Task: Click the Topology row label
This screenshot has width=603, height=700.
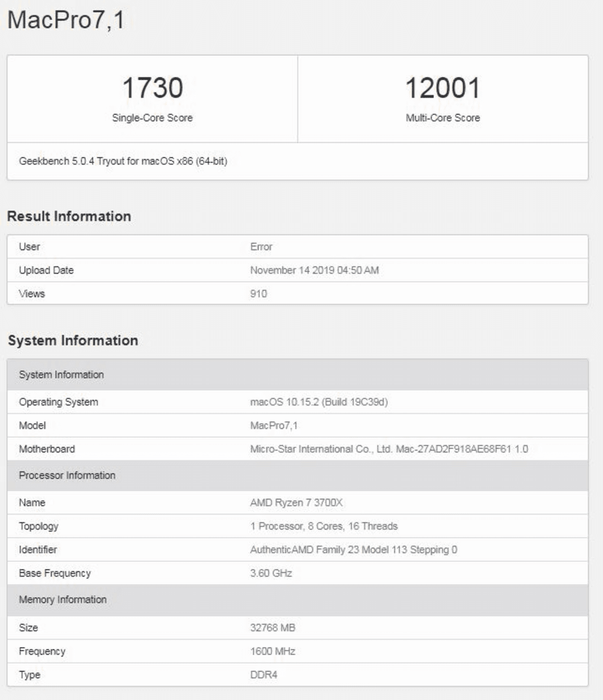Action: 39,527
